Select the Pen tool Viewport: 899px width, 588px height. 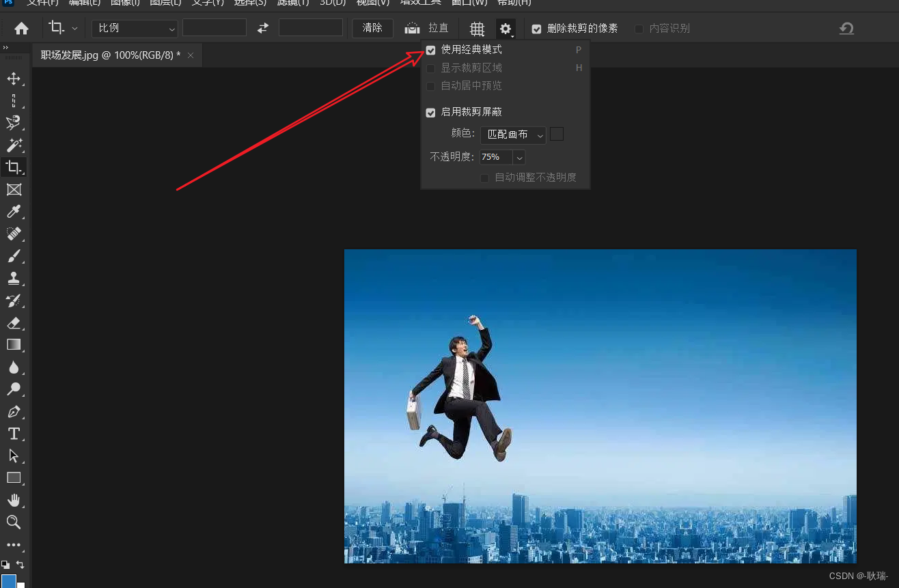[x=14, y=412]
